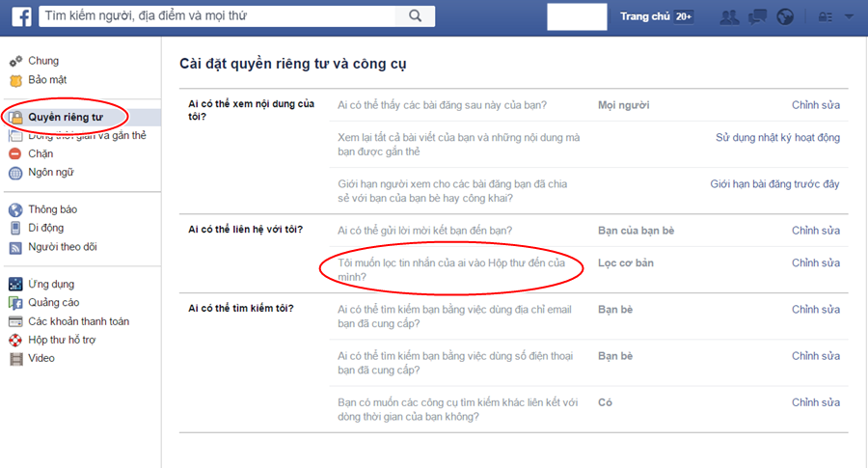Click the globe icon beside Thông báo
Viewport: 868px width, 468px height.
15,210
